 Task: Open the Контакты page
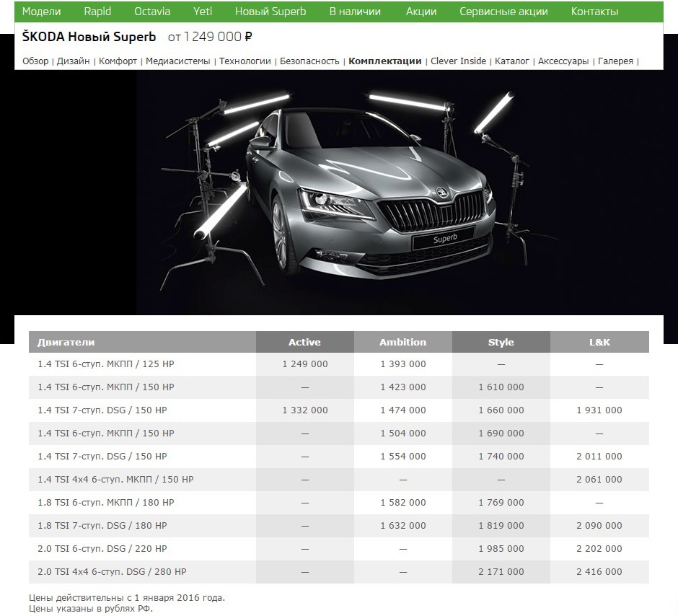click(x=594, y=12)
